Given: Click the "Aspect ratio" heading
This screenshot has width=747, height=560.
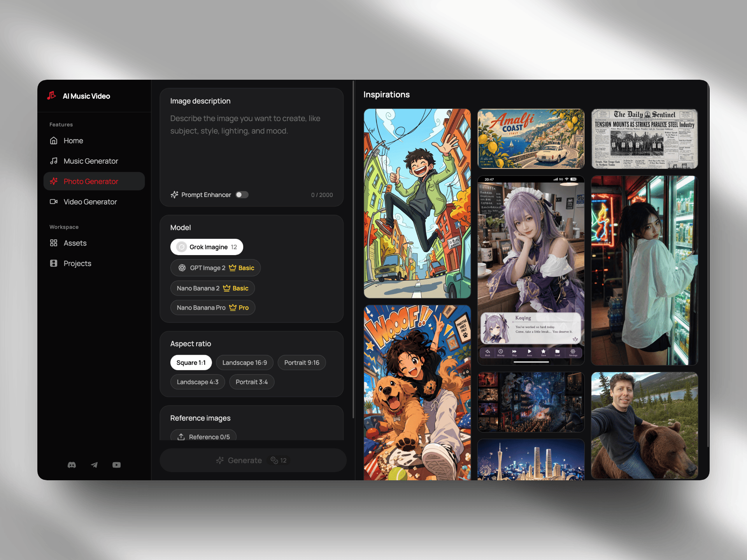Looking at the screenshot, I should pyautogui.click(x=191, y=344).
